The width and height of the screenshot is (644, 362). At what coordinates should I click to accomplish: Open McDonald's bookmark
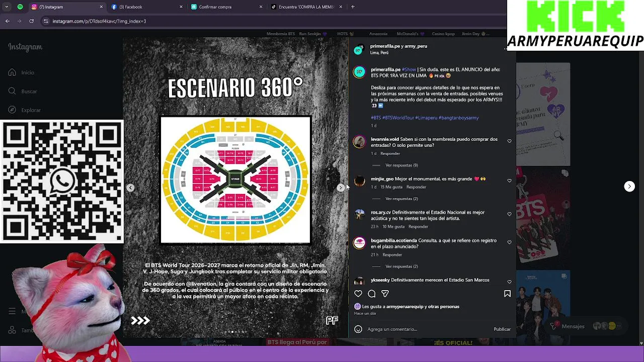410,34
